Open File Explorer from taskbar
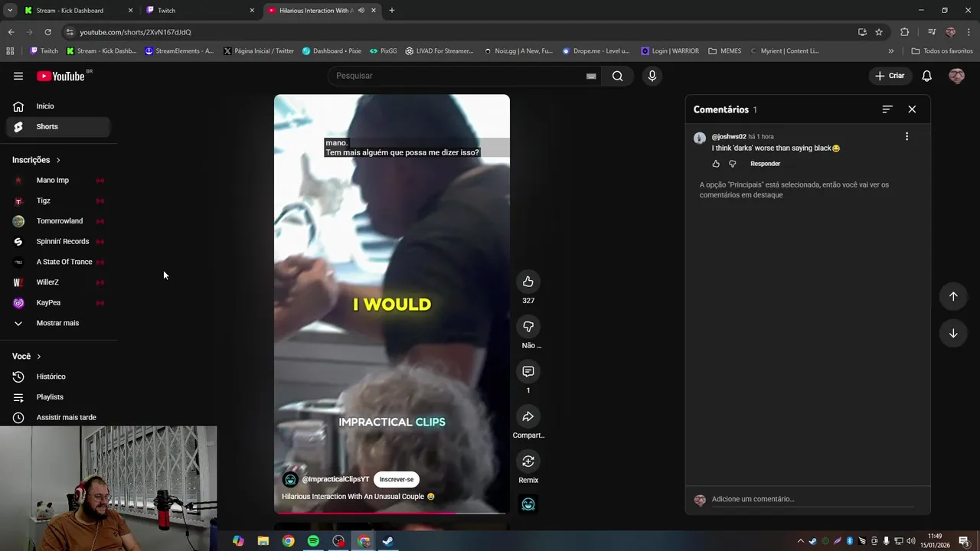The width and height of the screenshot is (980, 551). coord(263,541)
